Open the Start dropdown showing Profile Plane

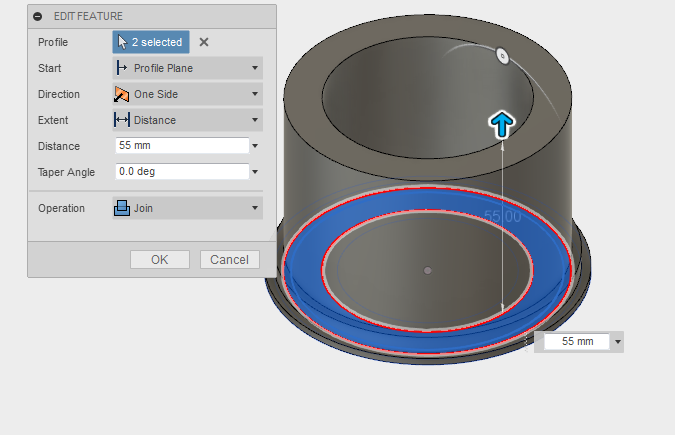point(187,68)
